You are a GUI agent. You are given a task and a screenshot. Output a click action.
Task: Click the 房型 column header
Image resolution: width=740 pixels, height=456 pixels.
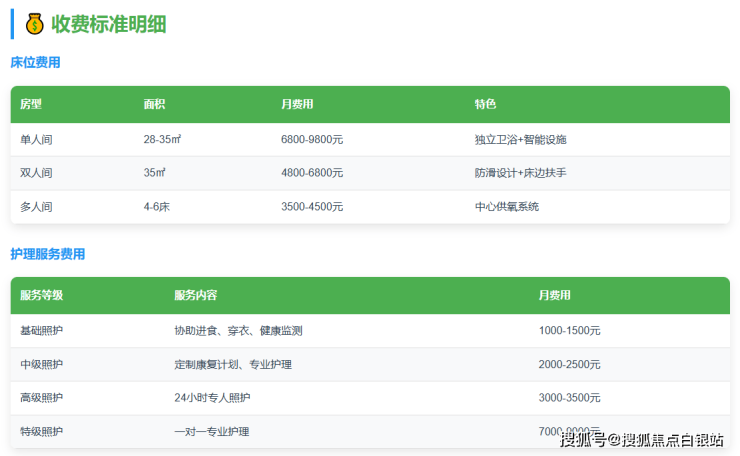coord(31,104)
